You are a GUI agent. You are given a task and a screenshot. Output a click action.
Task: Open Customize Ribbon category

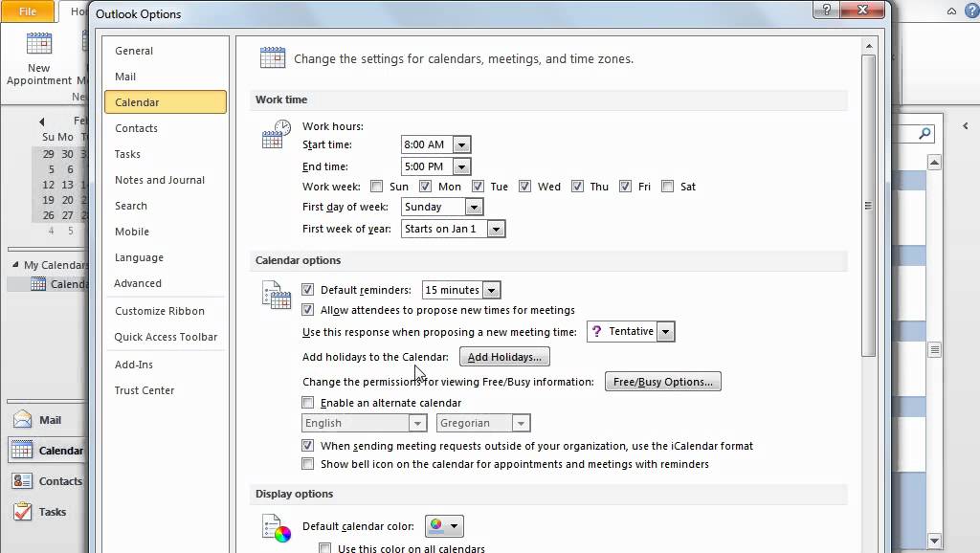point(166,311)
